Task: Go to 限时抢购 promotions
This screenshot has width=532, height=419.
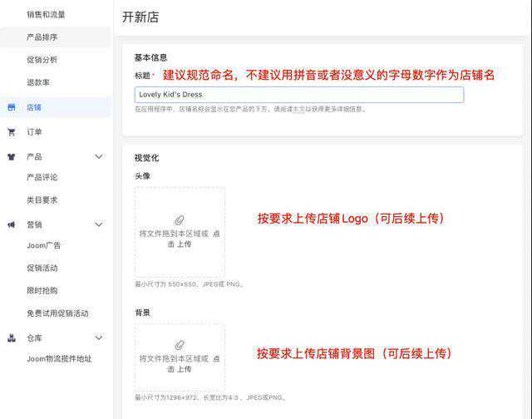Action: tap(42, 290)
